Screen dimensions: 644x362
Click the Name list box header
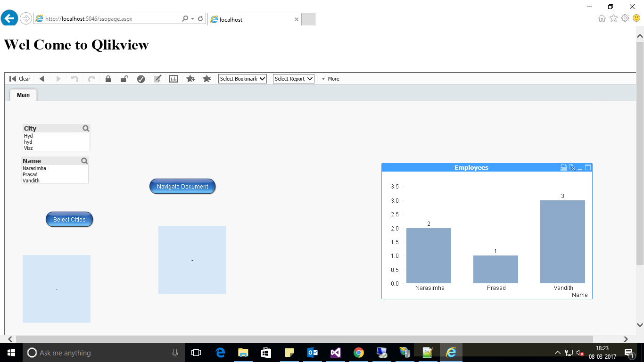pyautogui.click(x=55, y=161)
